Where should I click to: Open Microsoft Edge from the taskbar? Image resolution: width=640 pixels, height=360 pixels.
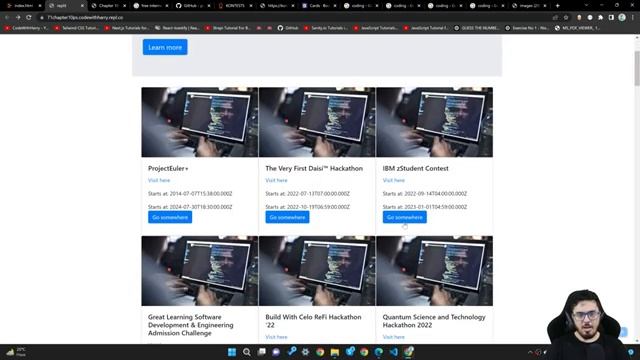[x=379, y=352]
